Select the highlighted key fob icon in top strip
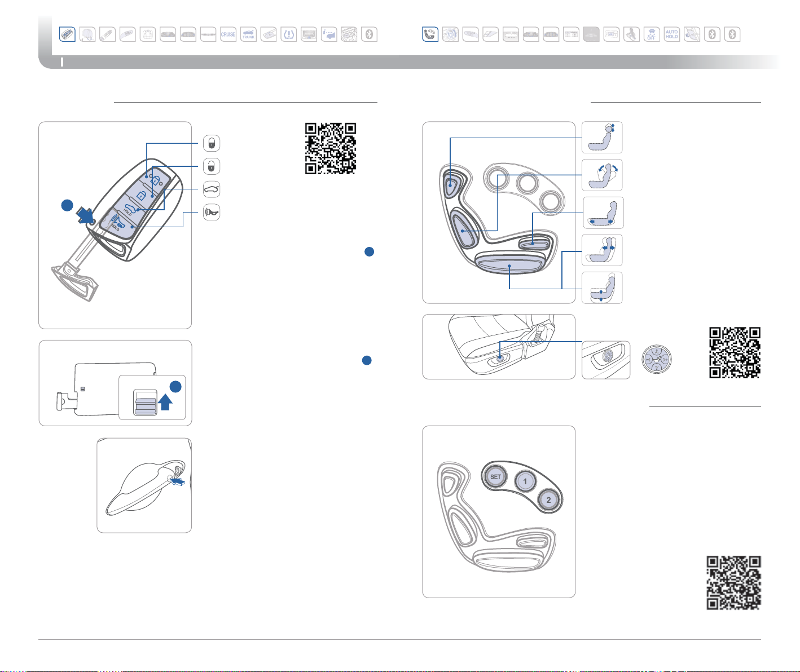The width and height of the screenshot is (800, 672). click(67, 34)
